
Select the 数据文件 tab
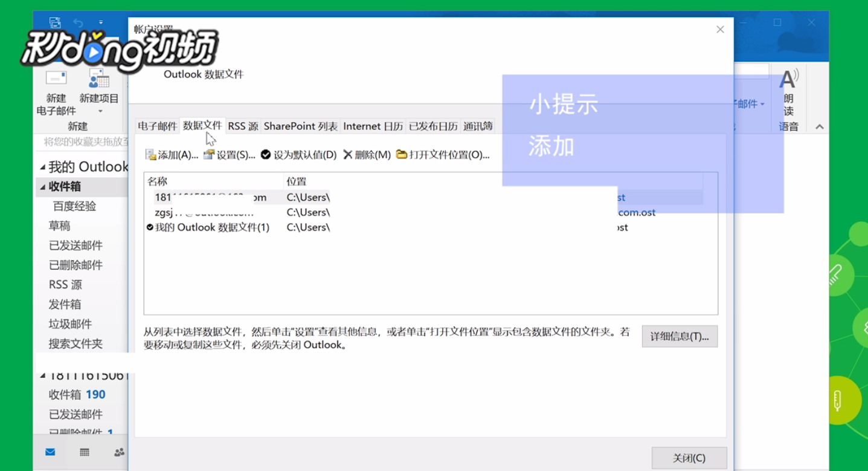tap(202, 125)
